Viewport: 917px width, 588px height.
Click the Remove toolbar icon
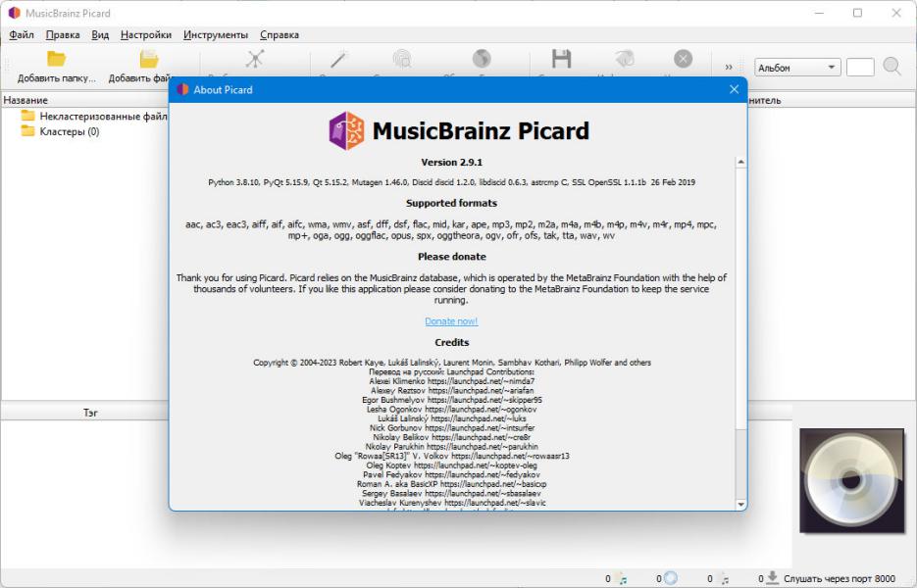coord(683,59)
